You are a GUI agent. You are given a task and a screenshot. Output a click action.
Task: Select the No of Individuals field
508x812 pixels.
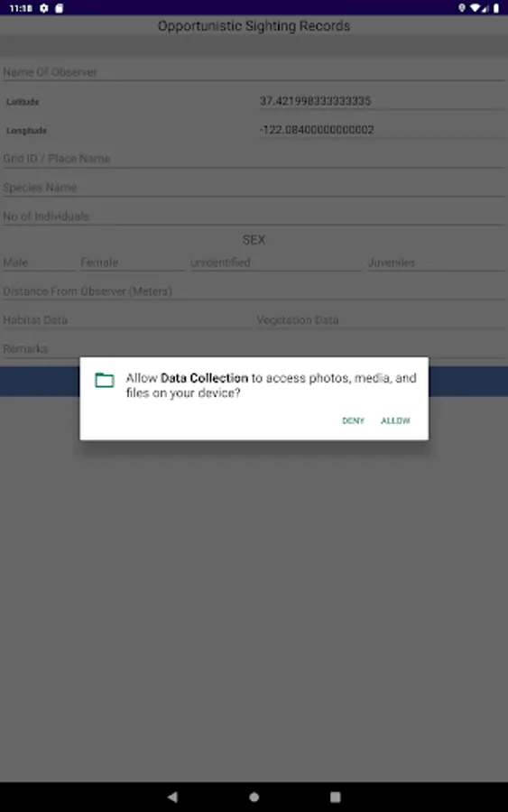254,217
